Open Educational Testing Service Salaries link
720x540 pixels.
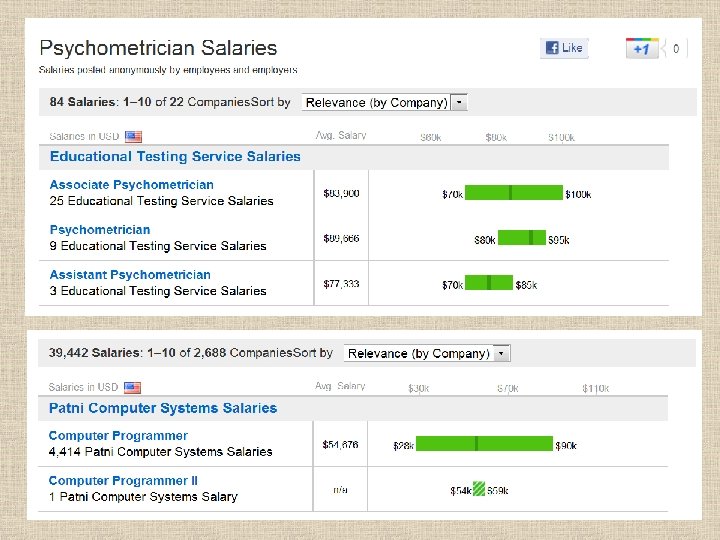click(175, 156)
